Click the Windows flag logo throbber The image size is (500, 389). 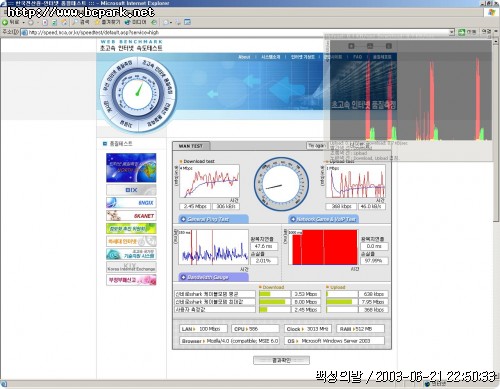[x=492, y=12]
